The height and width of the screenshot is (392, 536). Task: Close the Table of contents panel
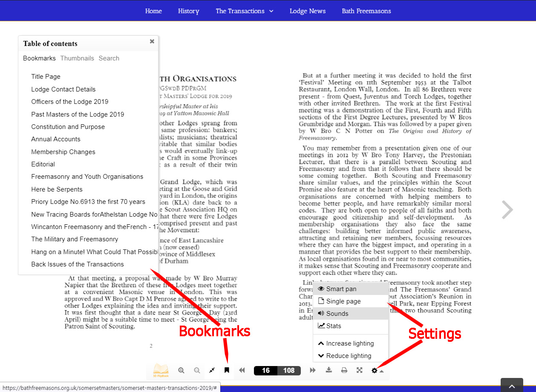click(152, 41)
